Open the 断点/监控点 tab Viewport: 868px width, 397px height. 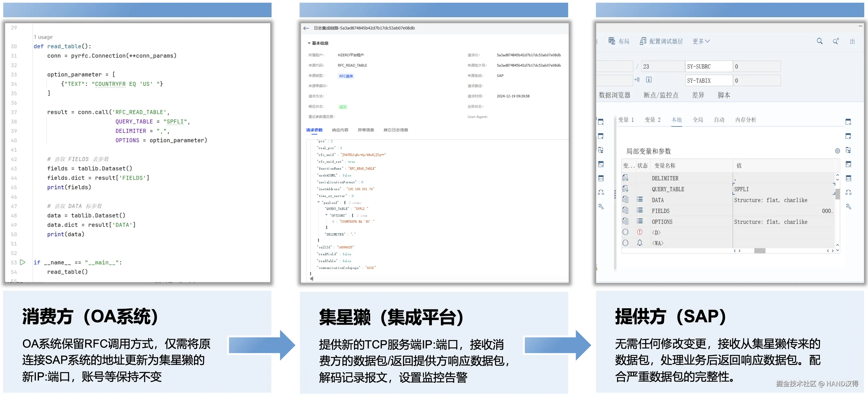click(661, 95)
